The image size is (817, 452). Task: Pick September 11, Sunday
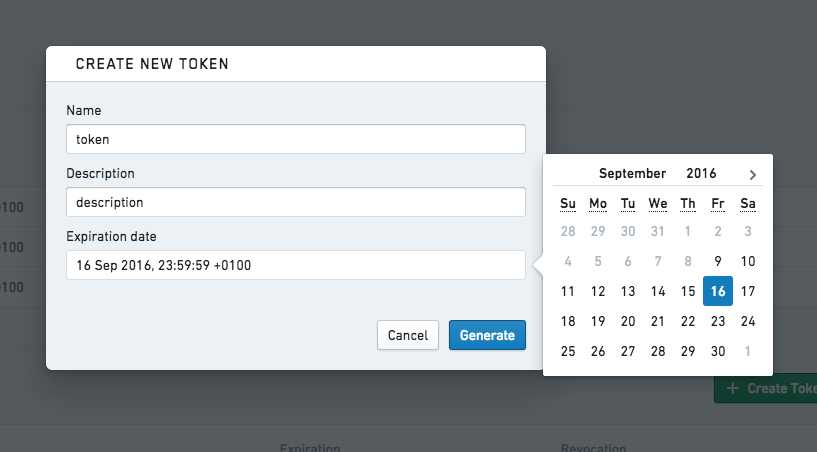click(x=568, y=291)
